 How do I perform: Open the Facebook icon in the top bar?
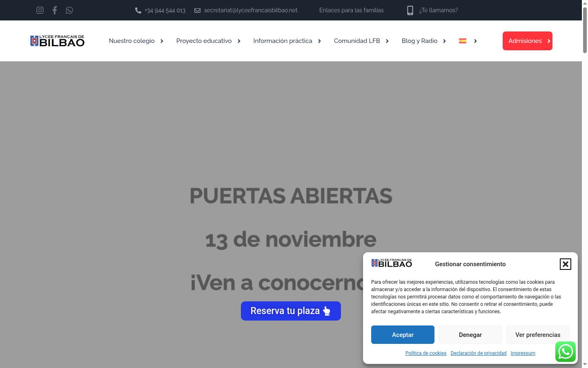[55, 10]
